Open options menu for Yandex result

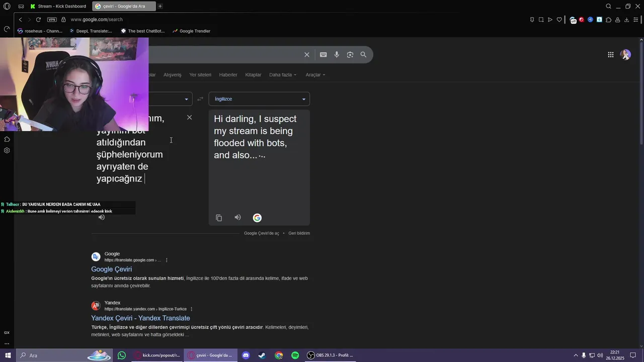click(191, 309)
